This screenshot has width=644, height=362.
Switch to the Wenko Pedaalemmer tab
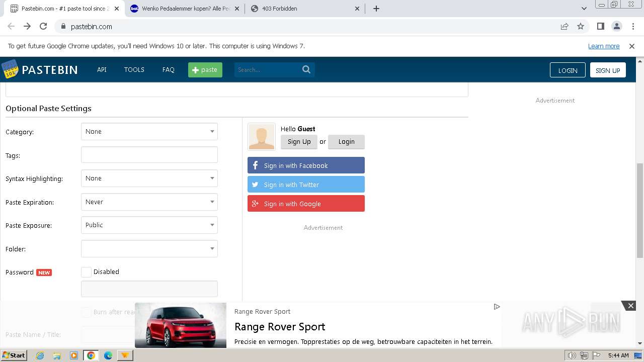pos(185,9)
